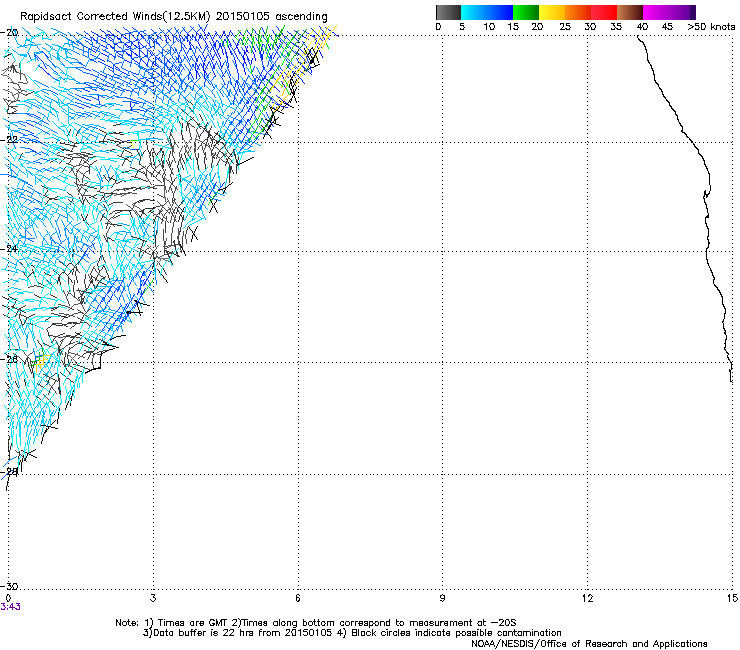Click the -30 latitude axis label
This screenshot has width=740, height=650.
(9, 586)
